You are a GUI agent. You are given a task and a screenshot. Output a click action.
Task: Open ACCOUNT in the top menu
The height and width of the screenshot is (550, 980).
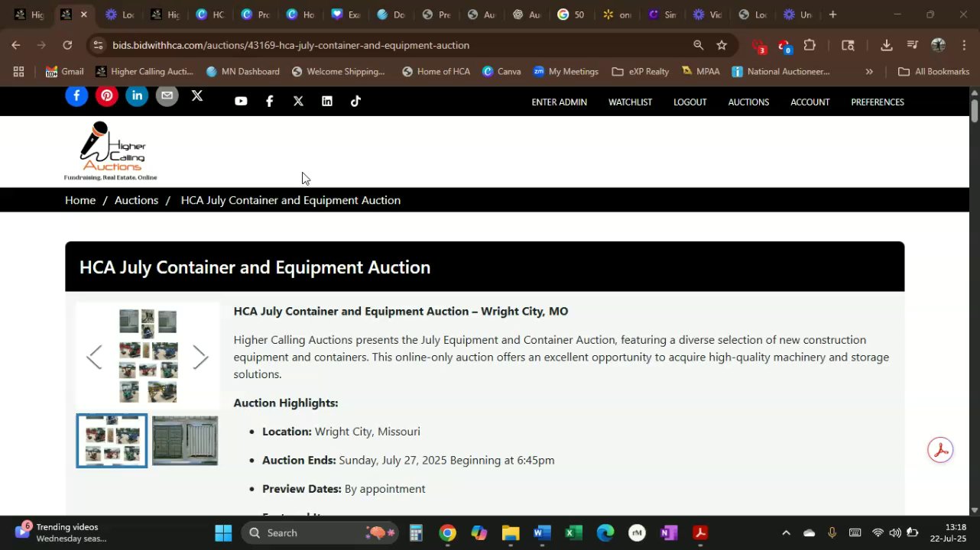[810, 102]
